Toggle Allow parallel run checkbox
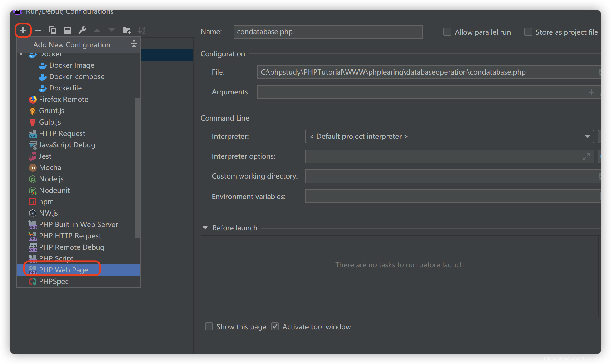Screen dimensions: 611x364 click(447, 32)
